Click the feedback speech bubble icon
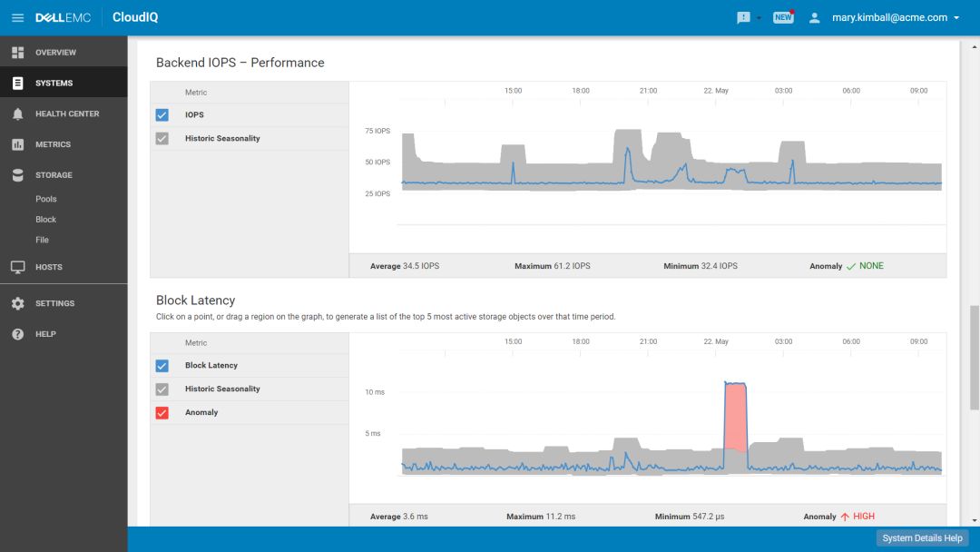980x552 pixels. pyautogui.click(x=744, y=17)
